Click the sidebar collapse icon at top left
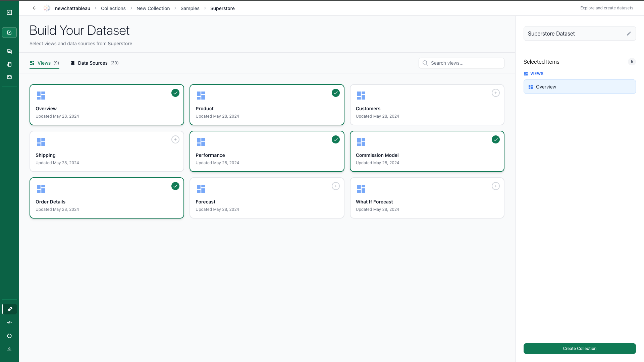The width and height of the screenshot is (644, 362). coord(9,12)
